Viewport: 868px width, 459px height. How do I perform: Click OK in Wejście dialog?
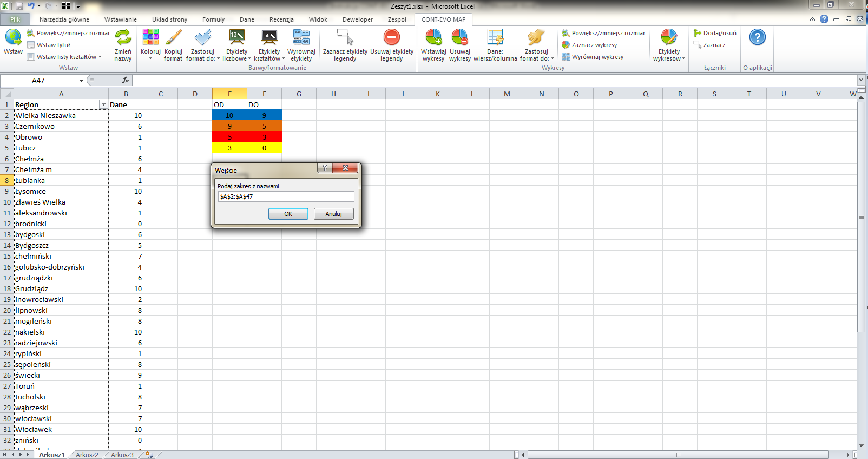[x=288, y=214]
